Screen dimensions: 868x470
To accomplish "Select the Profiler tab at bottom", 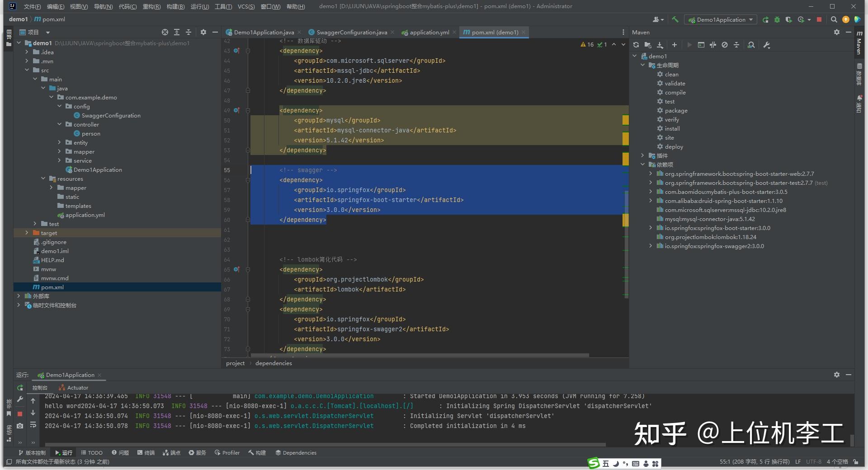I will click(x=227, y=452).
